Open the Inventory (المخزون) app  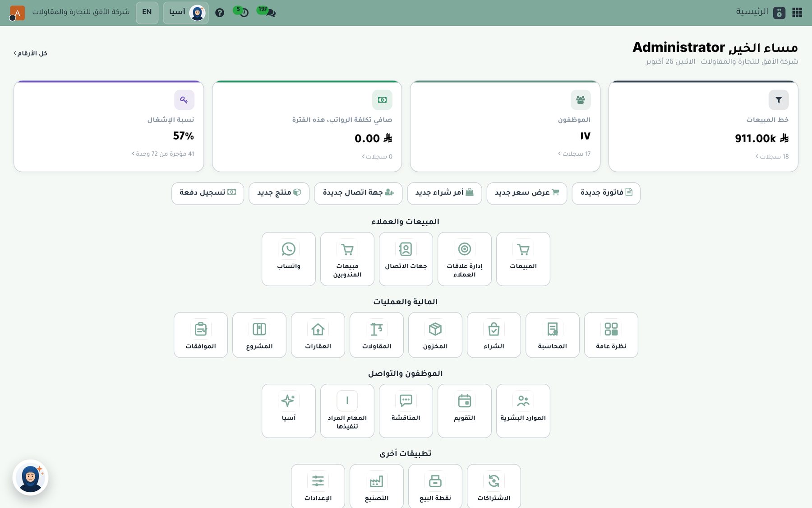point(435,335)
